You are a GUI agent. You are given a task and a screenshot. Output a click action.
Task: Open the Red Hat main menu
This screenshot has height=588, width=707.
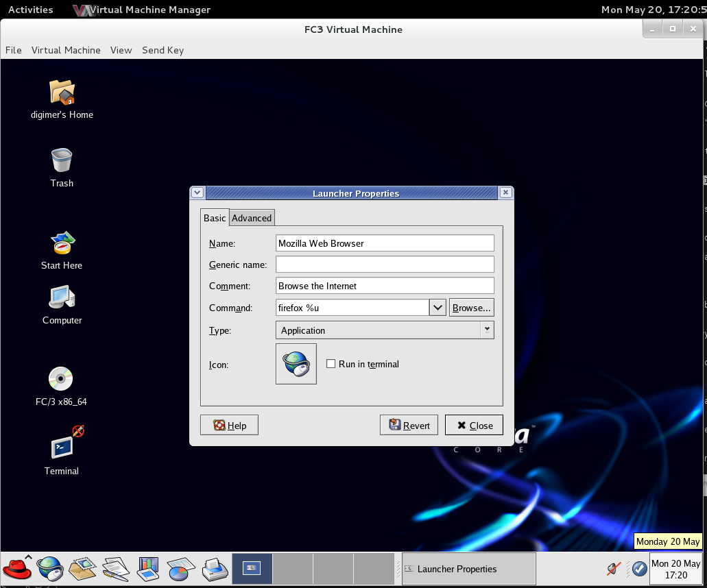tap(17, 569)
